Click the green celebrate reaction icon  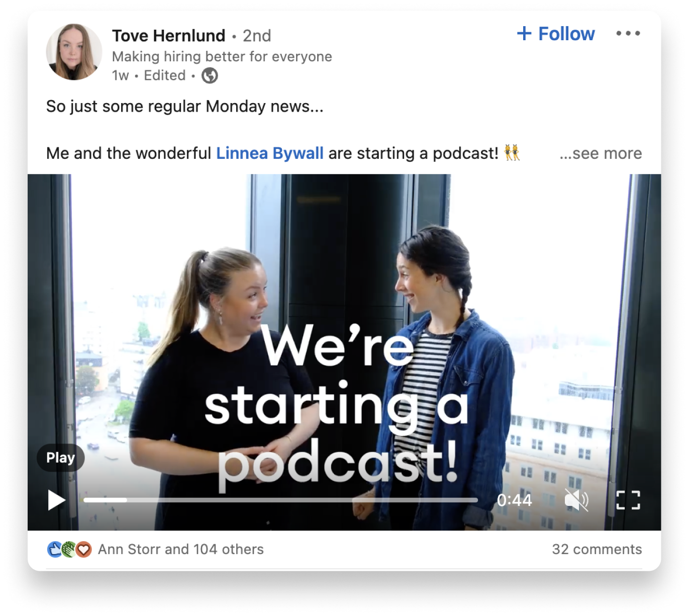[69, 549]
